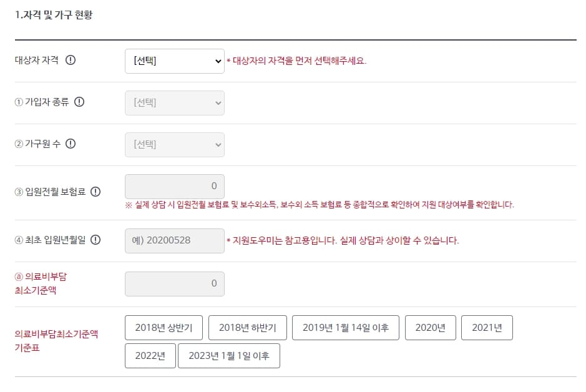Select the 2018년 상반기 button
The width and height of the screenshot is (586, 392).
pyautogui.click(x=163, y=327)
